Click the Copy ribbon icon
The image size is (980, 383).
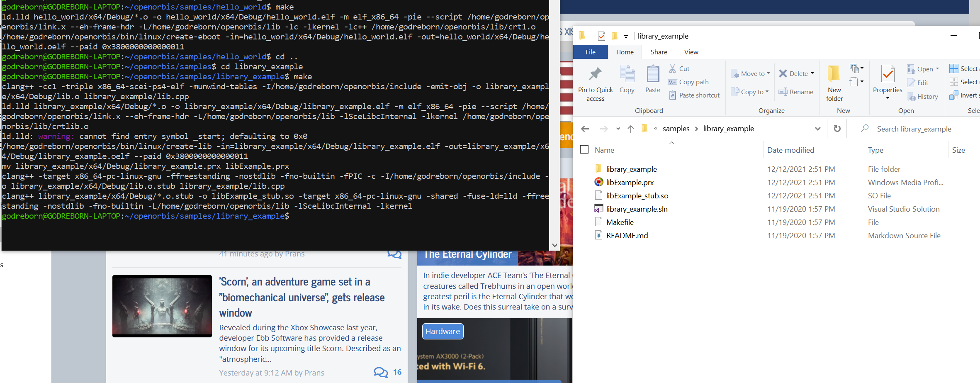coord(627,74)
